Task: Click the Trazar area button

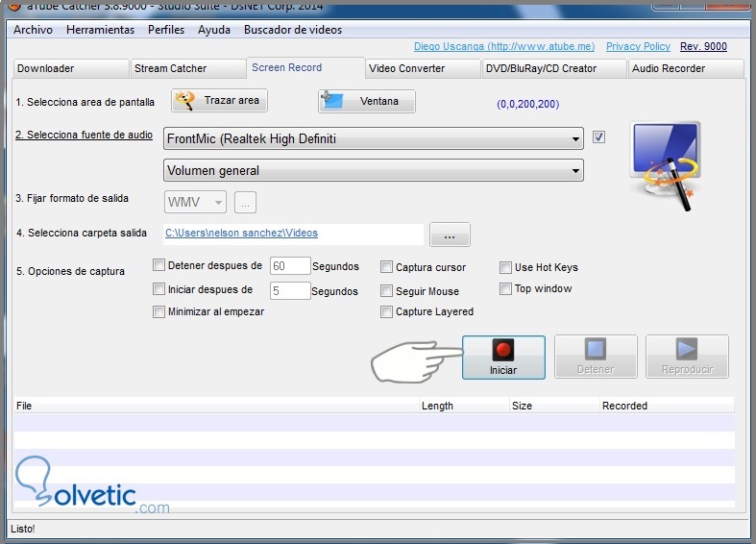Action: point(219,101)
